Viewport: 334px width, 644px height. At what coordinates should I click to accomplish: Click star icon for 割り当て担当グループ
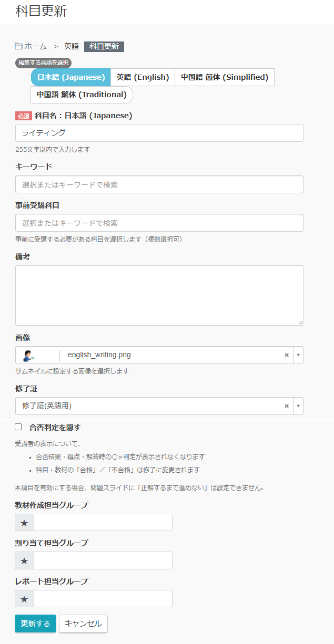[24, 560]
